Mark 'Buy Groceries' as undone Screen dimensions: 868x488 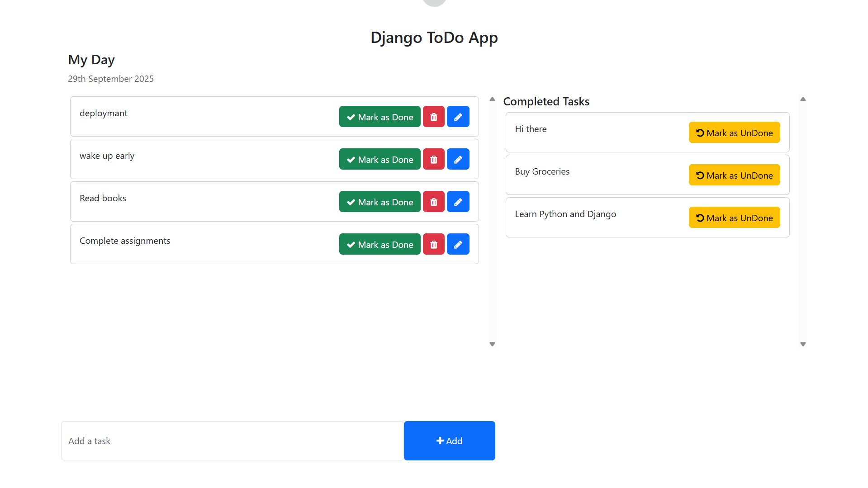point(734,175)
